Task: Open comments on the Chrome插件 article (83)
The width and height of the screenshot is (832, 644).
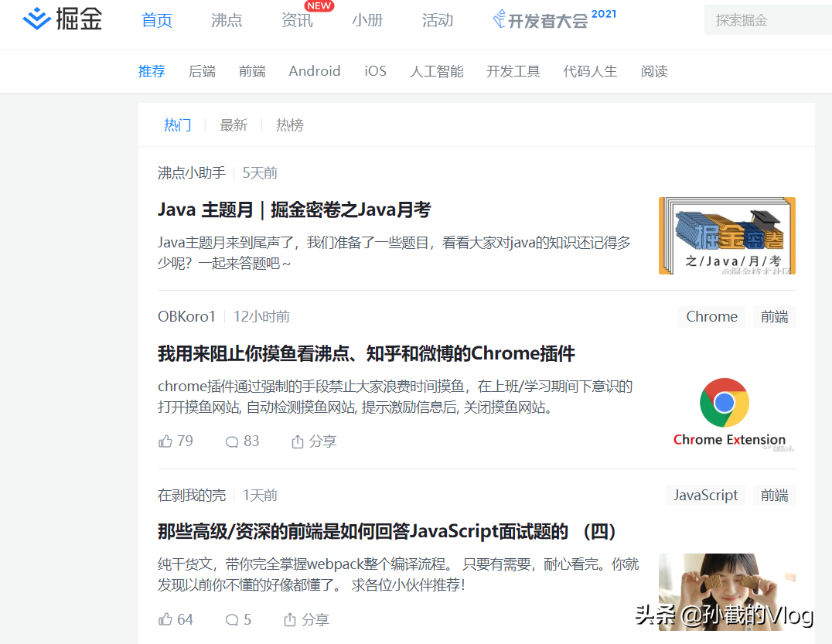Action: [242, 441]
